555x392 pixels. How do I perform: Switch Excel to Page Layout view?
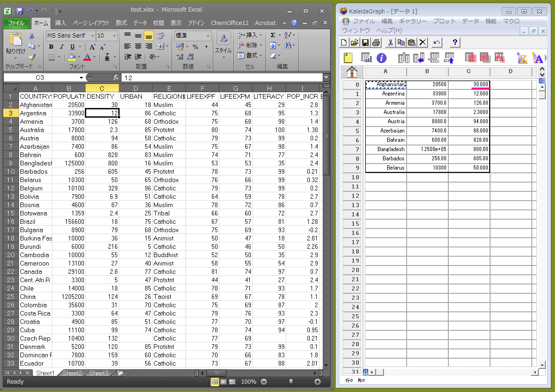coord(223,382)
